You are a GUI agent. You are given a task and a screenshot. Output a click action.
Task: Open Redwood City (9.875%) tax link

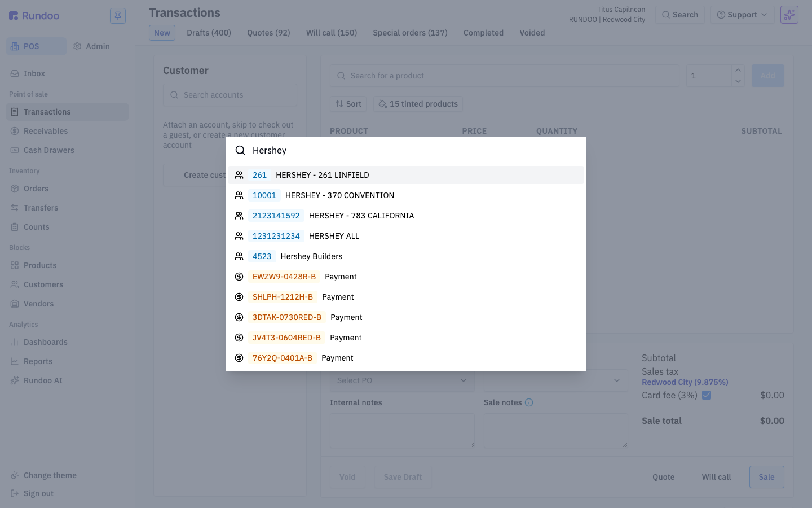685,382
